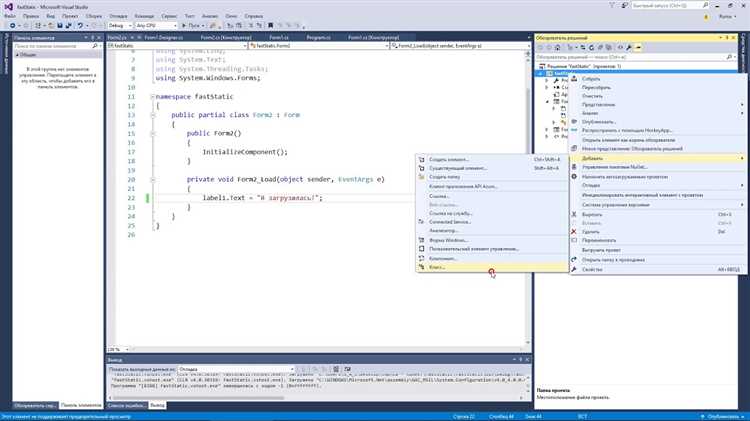
Task: Toggle word wrap in the Output panel
Action: (x=348, y=369)
